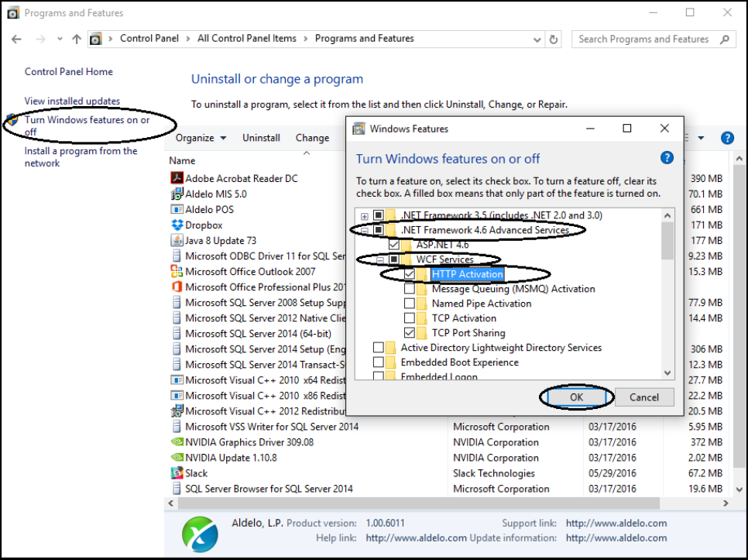Screen dimensions: 748x560
Task: Open the recent locations dropdown arrow
Action: [60, 39]
